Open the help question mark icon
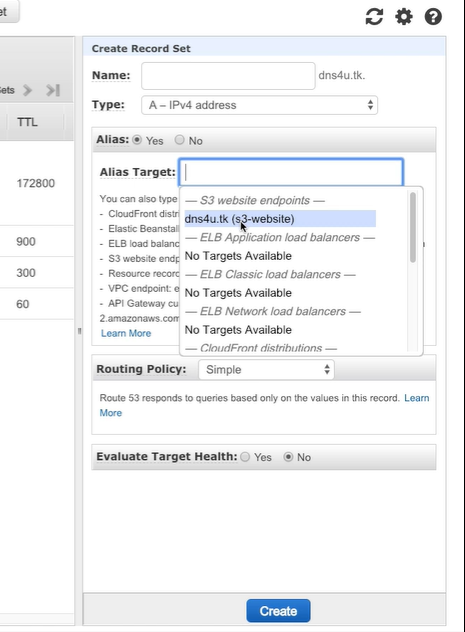The width and height of the screenshot is (465, 632). [433, 17]
